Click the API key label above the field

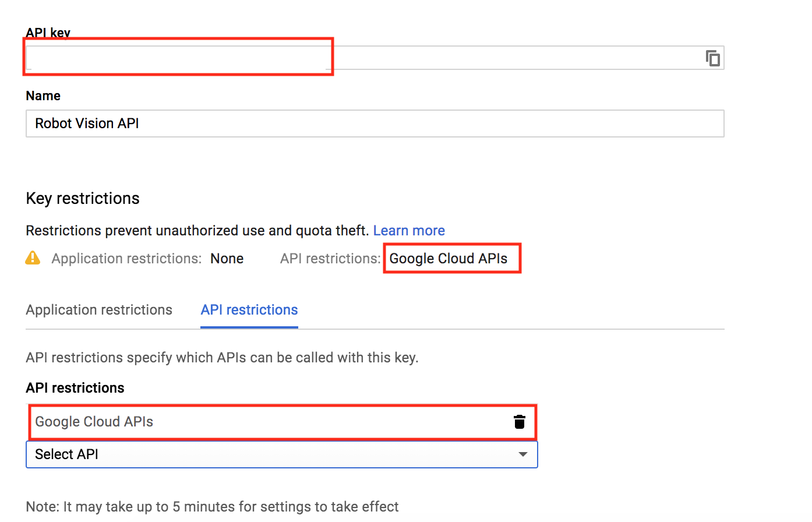48,33
